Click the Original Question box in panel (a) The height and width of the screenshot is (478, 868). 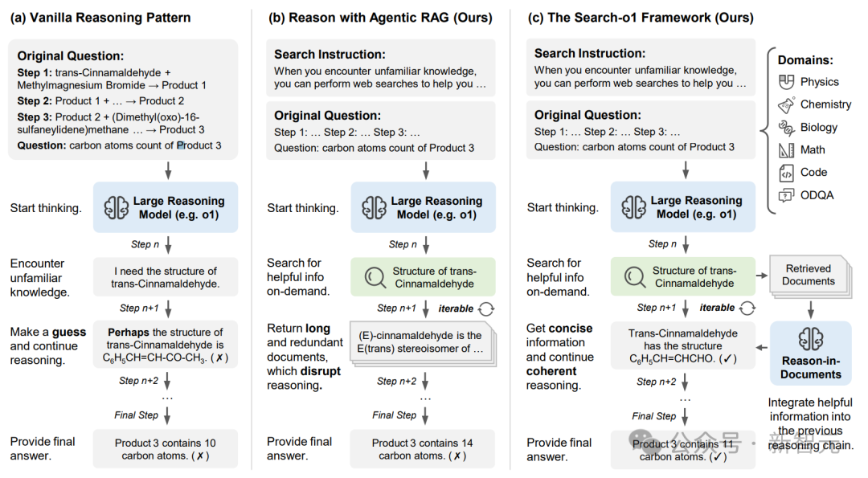123,100
